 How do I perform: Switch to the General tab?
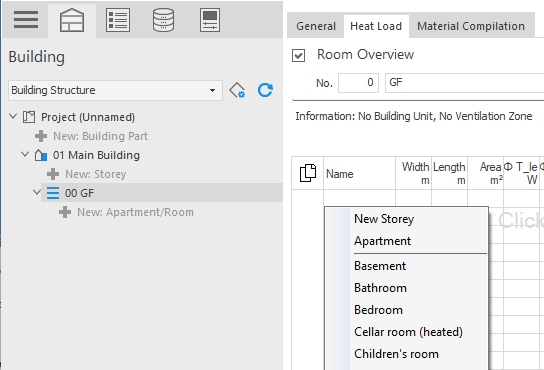coord(316,26)
